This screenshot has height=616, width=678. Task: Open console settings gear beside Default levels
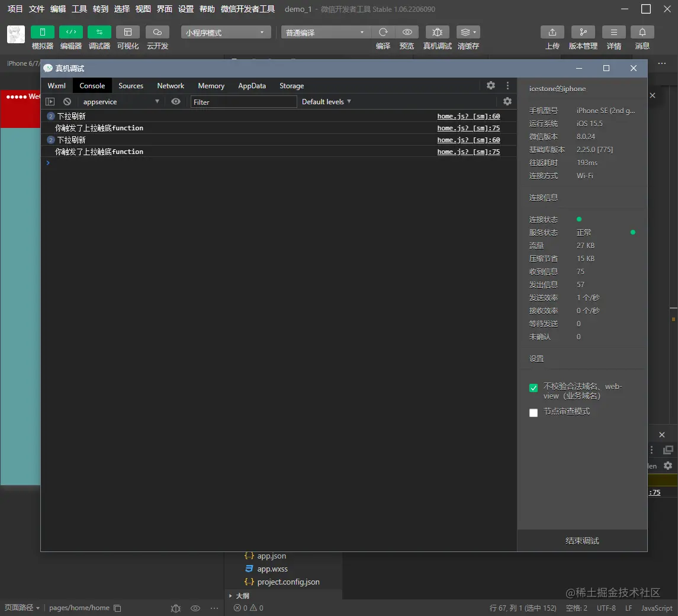(507, 101)
